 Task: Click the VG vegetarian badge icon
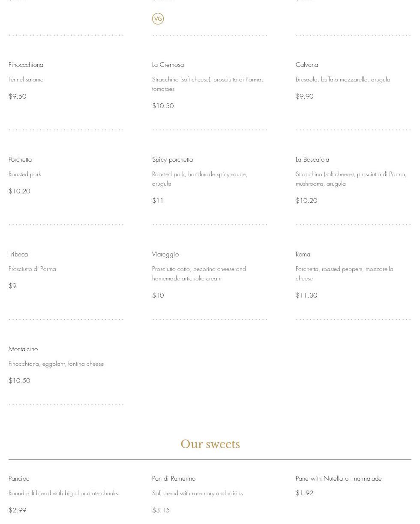tap(158, 19)
